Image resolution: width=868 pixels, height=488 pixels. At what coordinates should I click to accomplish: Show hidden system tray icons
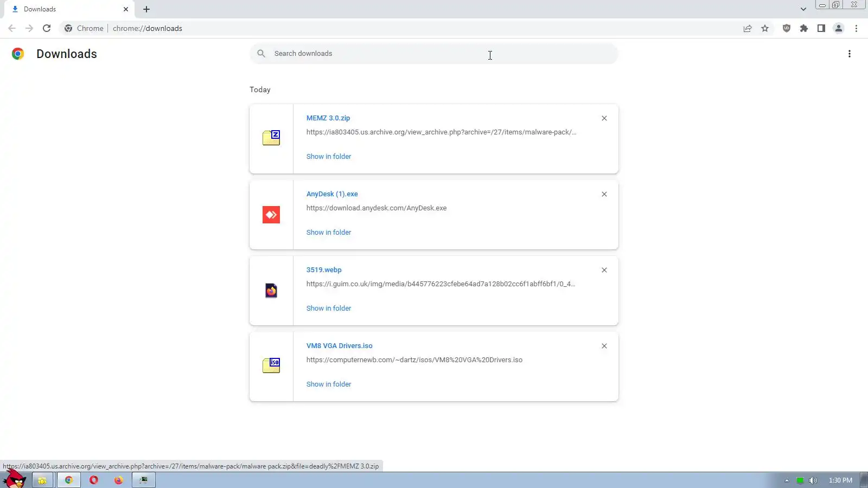787,480
